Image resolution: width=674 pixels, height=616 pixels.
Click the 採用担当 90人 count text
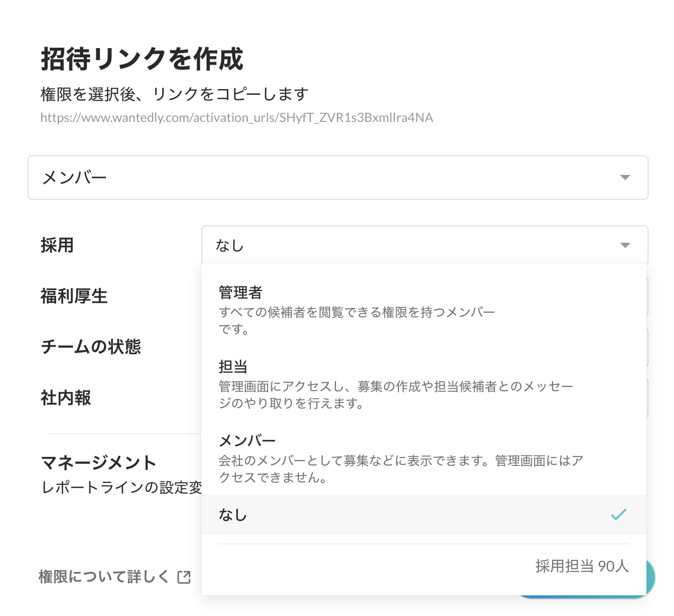[x=582, y=566]
